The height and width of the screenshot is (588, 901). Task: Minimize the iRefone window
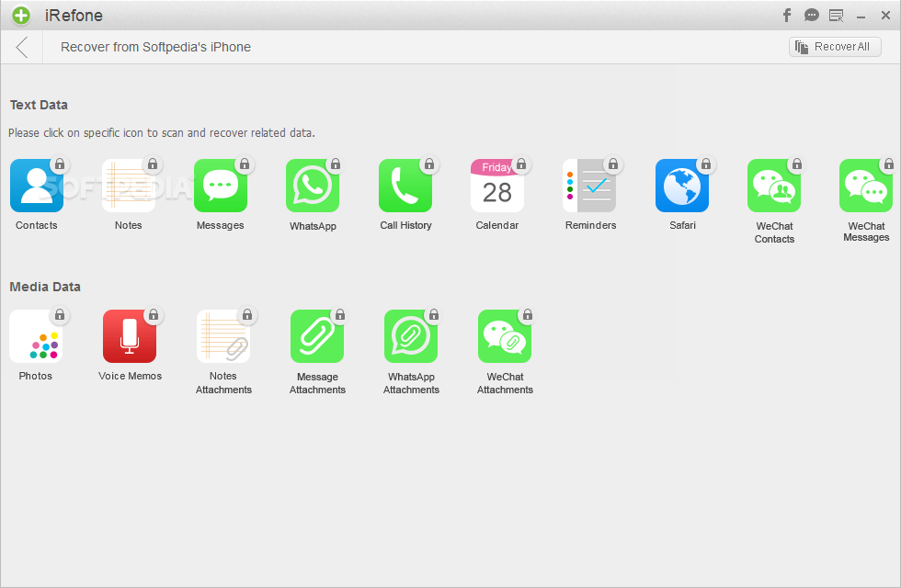click(x=861, y=17)
